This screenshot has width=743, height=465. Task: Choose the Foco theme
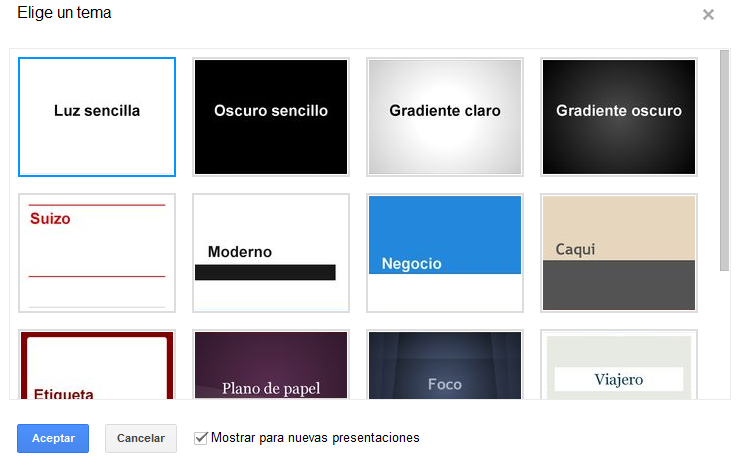pyautogui.click(x=445, y=366)
